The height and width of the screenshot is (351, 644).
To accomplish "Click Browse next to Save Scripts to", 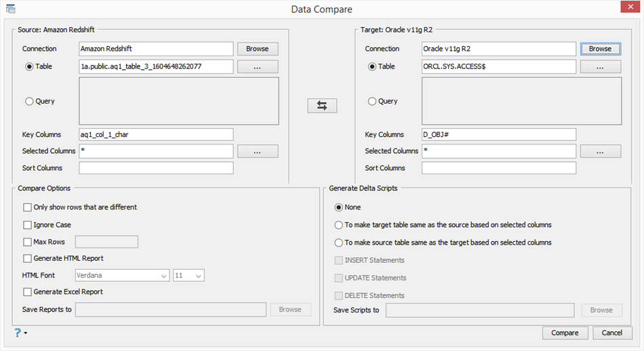I will (x=602, y=310).
